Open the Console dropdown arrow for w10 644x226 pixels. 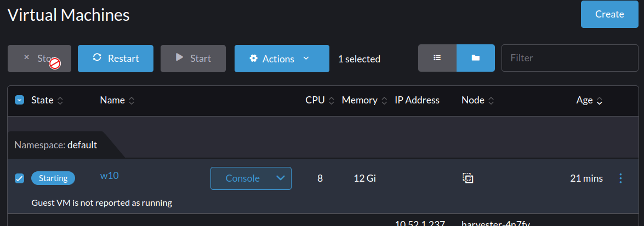[x=281, y=178]
